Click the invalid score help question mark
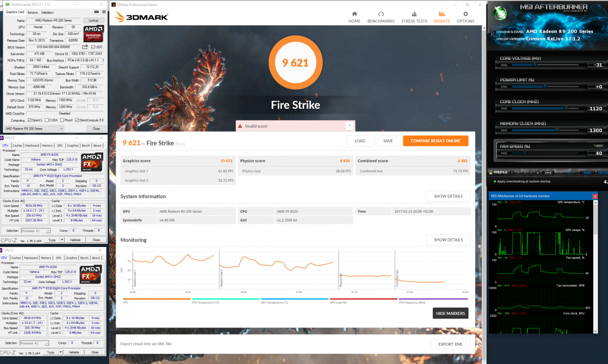608x364 pixels. (349, 126)
